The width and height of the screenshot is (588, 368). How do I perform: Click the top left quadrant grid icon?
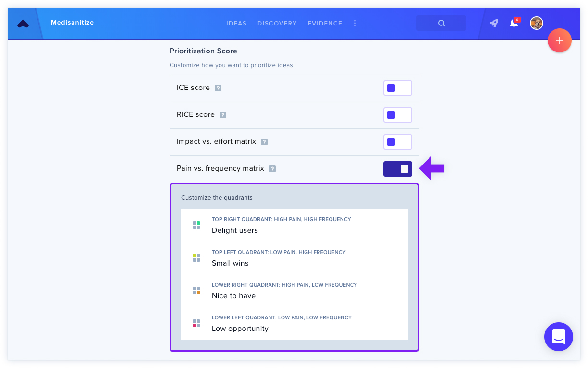[x=196, y=258]
